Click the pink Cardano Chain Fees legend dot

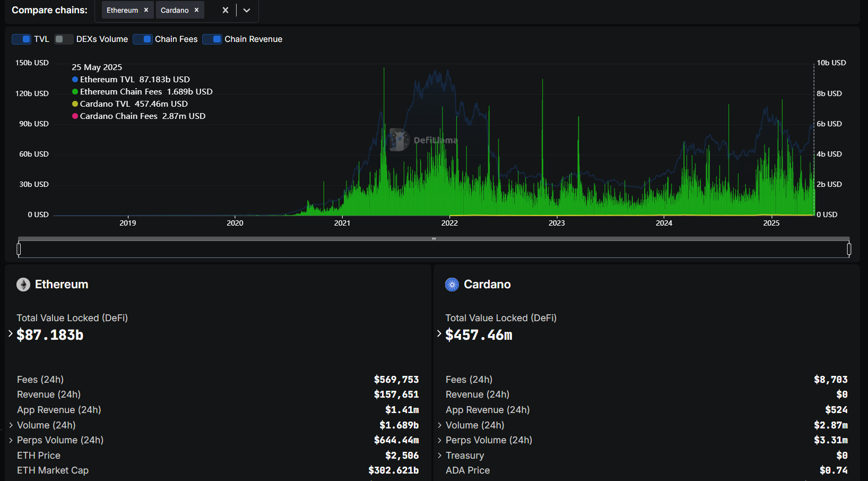click(x=74, y=116)
